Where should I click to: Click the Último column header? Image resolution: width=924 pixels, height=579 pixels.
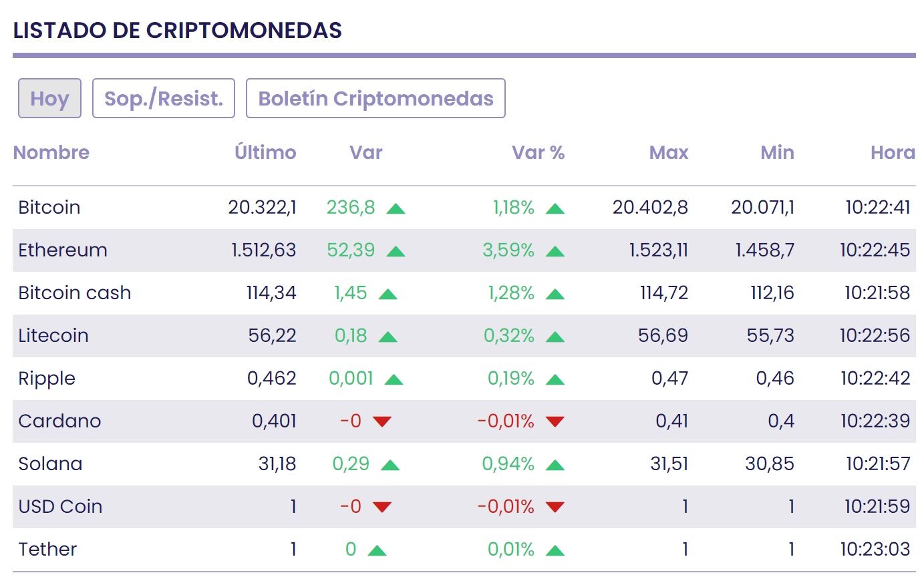265,152
